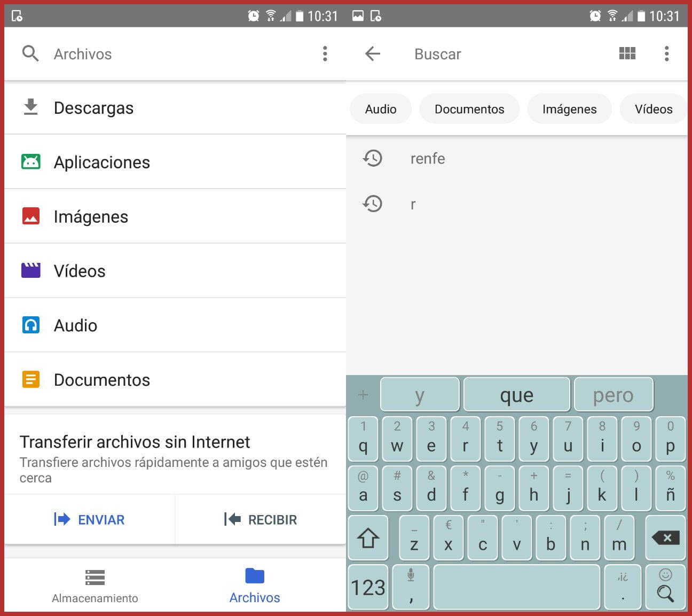Open the Imágenes category in file list
Viewport: 692px width, 616px height.
click(91, 217)
